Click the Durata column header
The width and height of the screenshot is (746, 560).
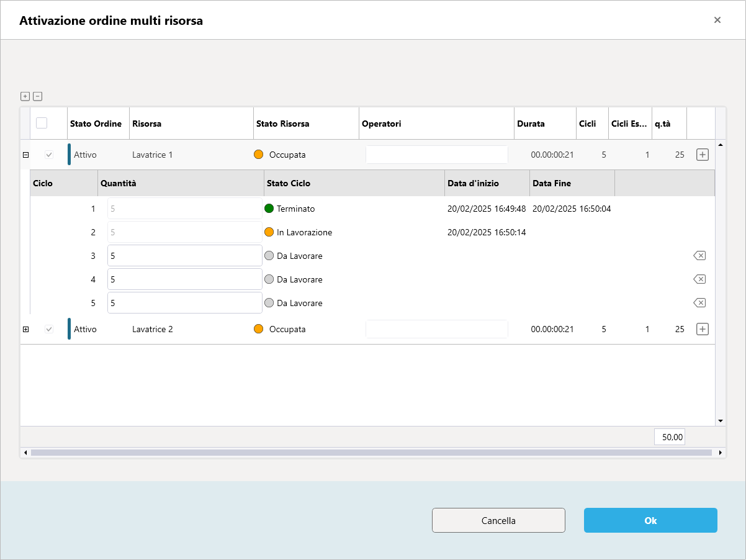545,124
